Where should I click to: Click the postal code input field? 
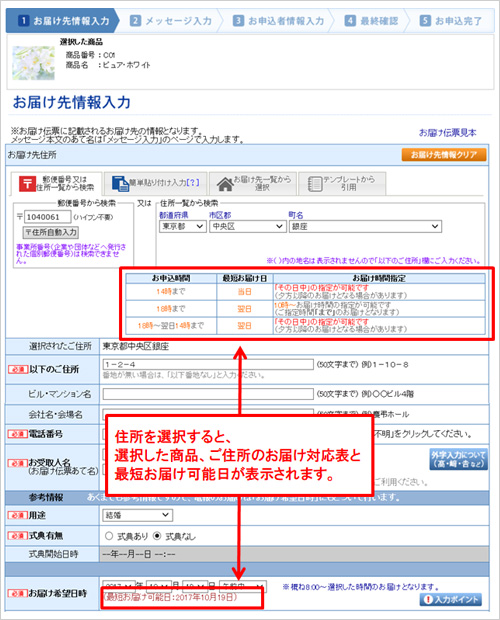(x=48, y=217)
